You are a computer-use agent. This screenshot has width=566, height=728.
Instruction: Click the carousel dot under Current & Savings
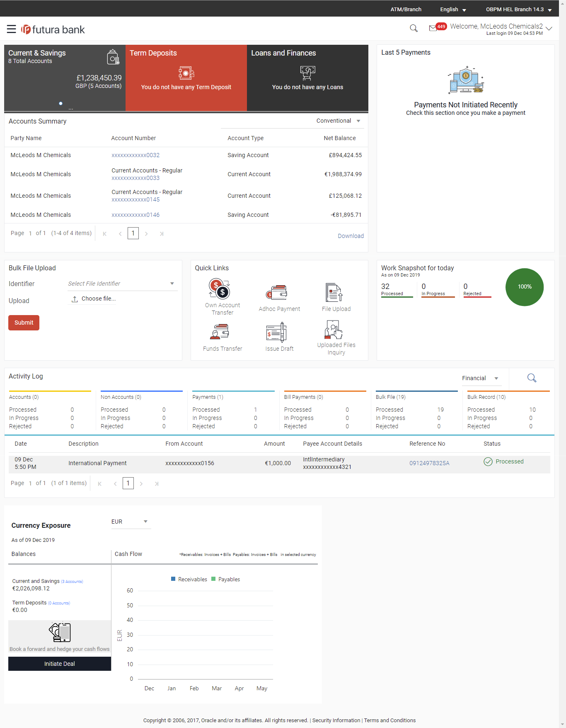coord(60,103)
